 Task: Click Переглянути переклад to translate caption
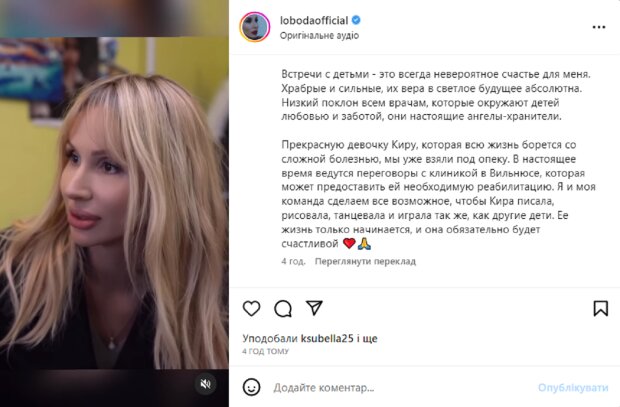click(x=365, y=261)
